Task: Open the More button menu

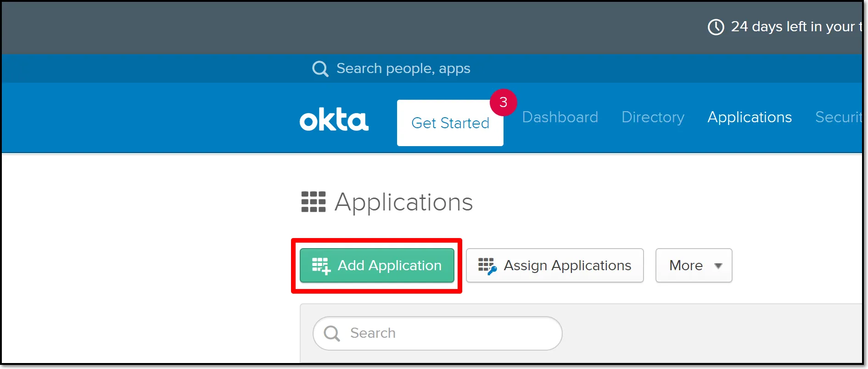Action: click(x=694, y=265)
